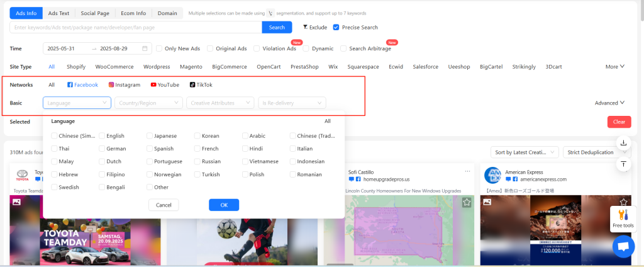Viewport: 644px width, 267px height.
Task: Enable the Dynamic checkbox
Action: pos(306,48)
